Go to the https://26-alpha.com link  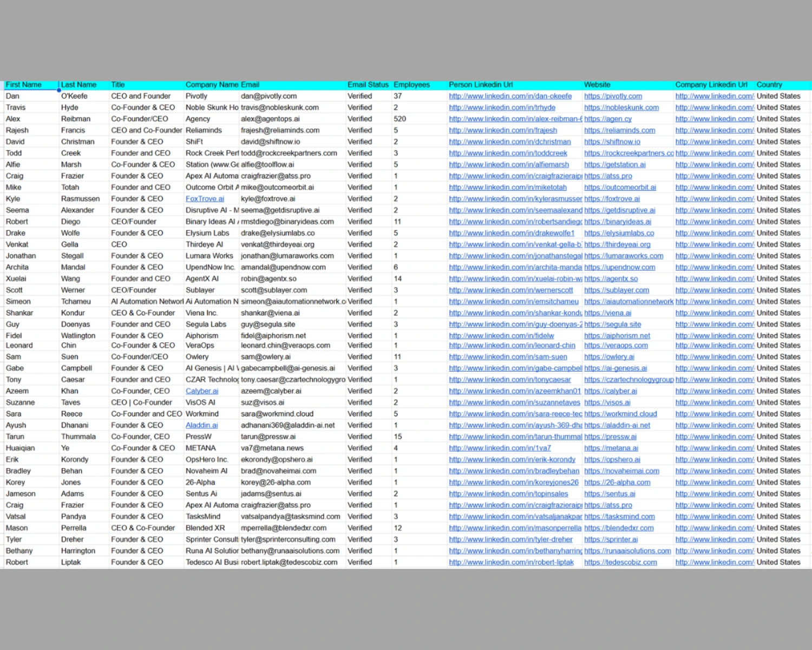click(x=618, y=483)
